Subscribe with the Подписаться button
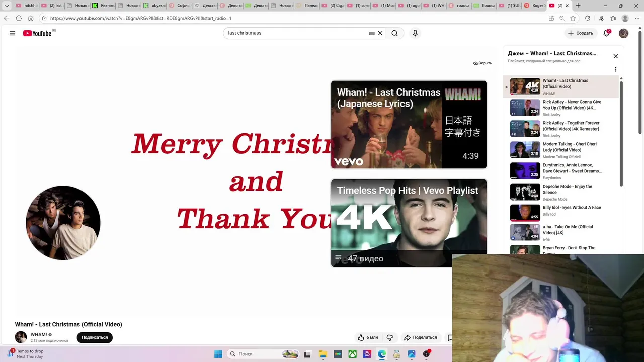Image resolution: width=644 pixels, height=362 pixels. (x=95, y=337)
